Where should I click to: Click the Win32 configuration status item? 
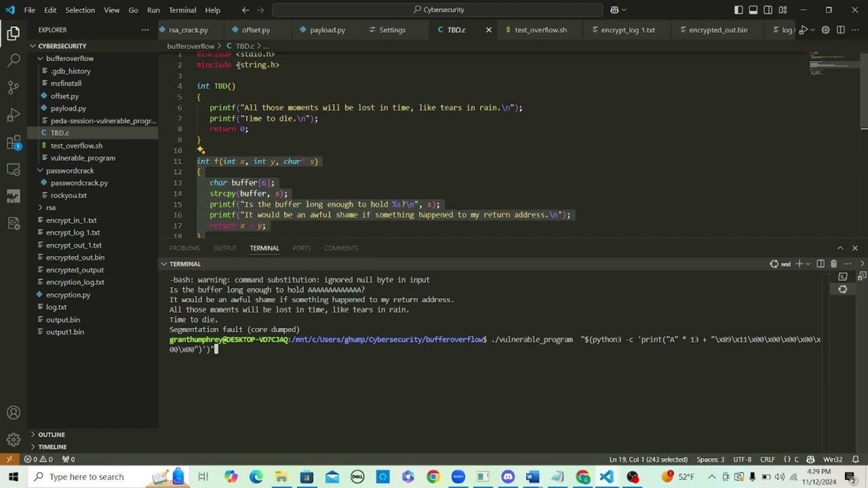tap(833, 459)
